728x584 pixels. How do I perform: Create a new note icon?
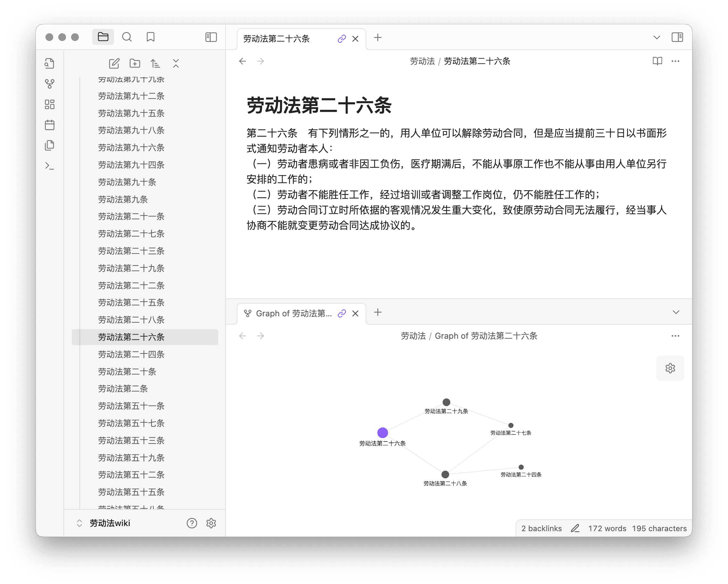pyautogui.click(x=114, y=63)
